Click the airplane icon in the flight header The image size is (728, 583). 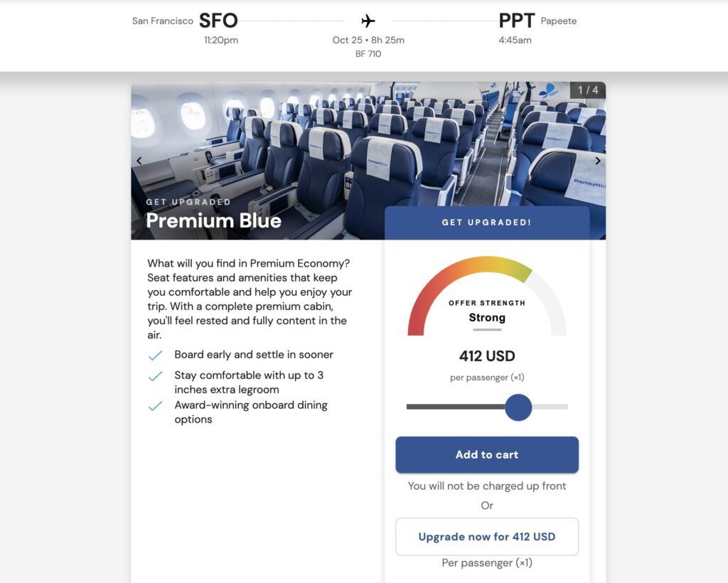[x=367, y=21]
